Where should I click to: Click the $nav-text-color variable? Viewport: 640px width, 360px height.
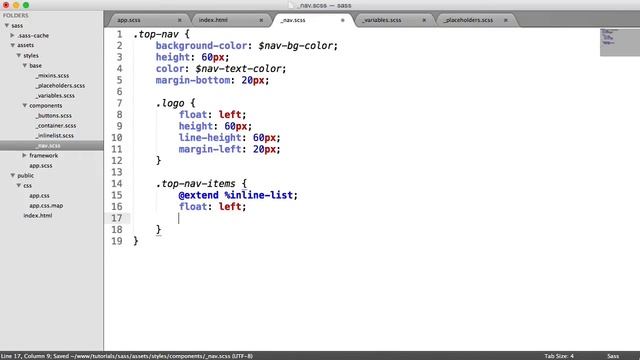tap(238, 69)
